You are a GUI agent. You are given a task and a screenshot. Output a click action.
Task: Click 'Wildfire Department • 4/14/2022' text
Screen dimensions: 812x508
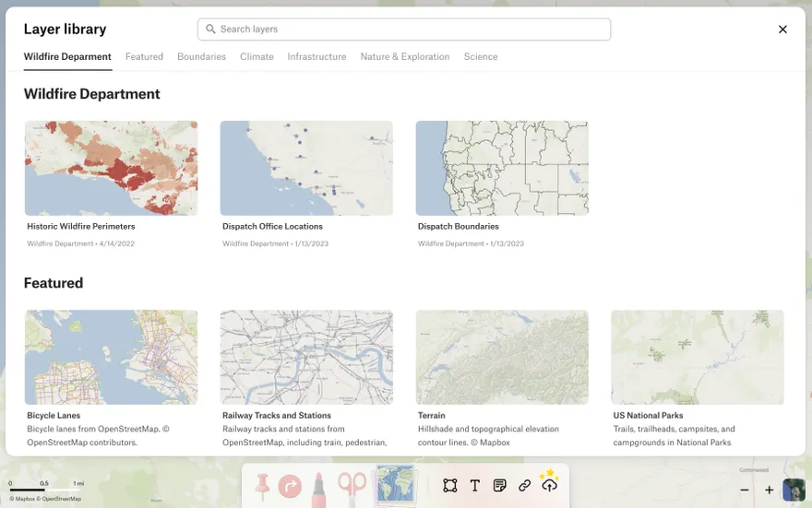point(81,243)
